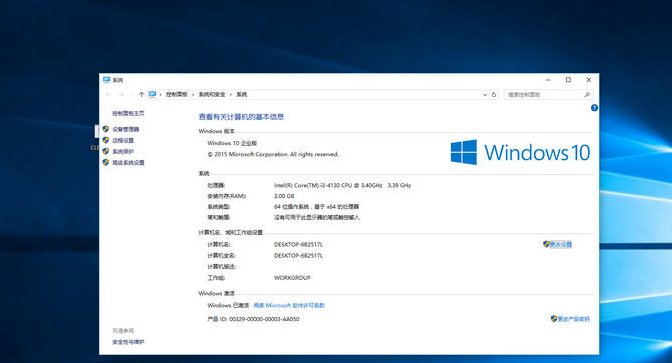Open 安全性和维护 under 另请参阅
672x363 pixels.
(128, 342)
